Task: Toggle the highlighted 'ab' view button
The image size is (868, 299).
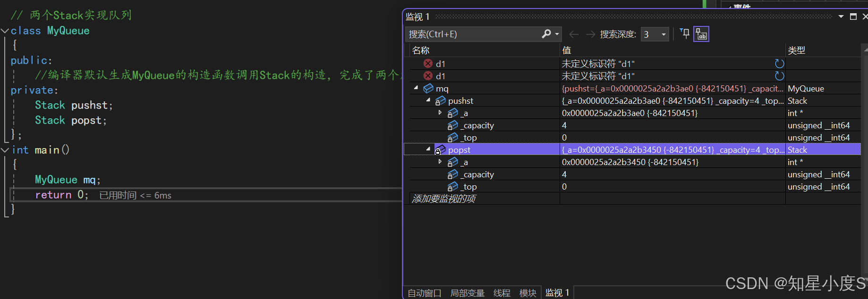Action: pyautogui.click(x=701, y=34)
